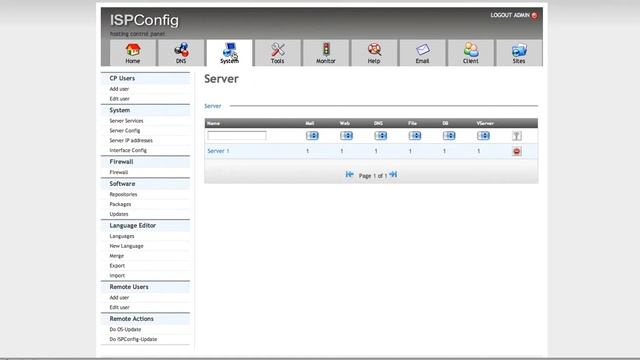
Task: Click the filter button in server table
Action: click(x=517, y=136)
